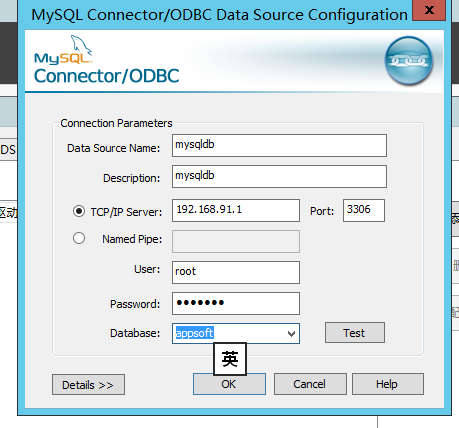Click the Description input field
This screenshot has height=428, width=459.
(x=279, y=176)
